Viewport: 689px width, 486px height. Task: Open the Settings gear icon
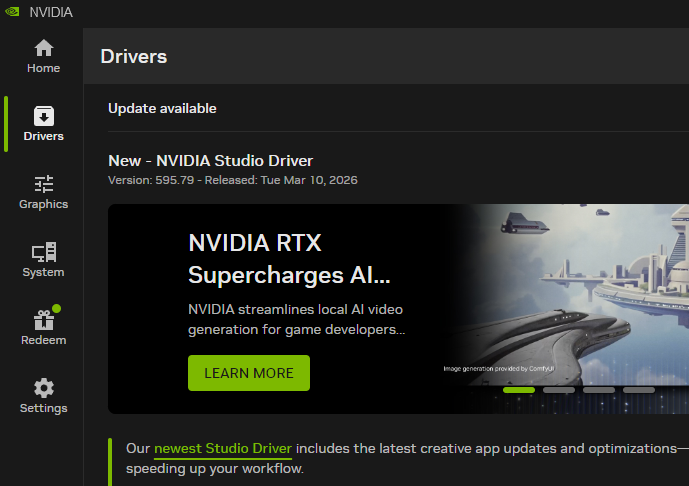(44, 388)
